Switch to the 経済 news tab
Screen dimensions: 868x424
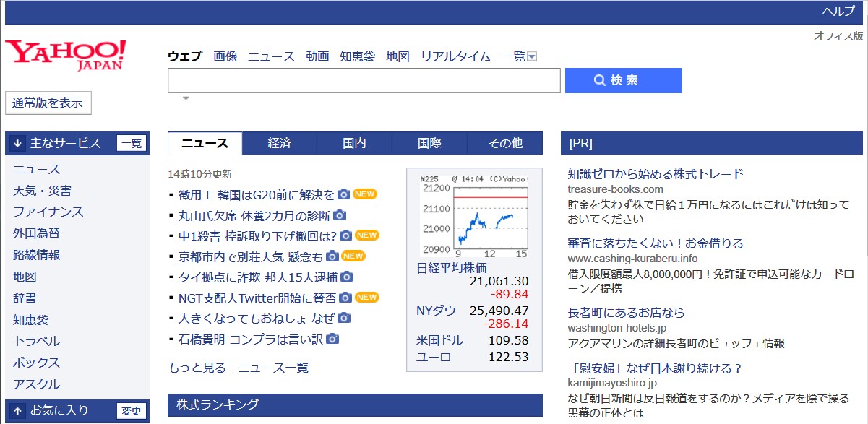click(279, 142)
